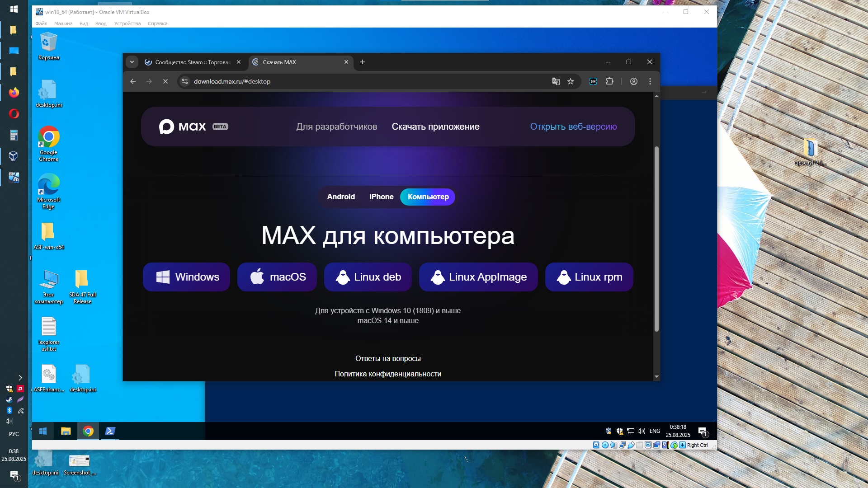Click the SIH extension icon

click(593, 81)
